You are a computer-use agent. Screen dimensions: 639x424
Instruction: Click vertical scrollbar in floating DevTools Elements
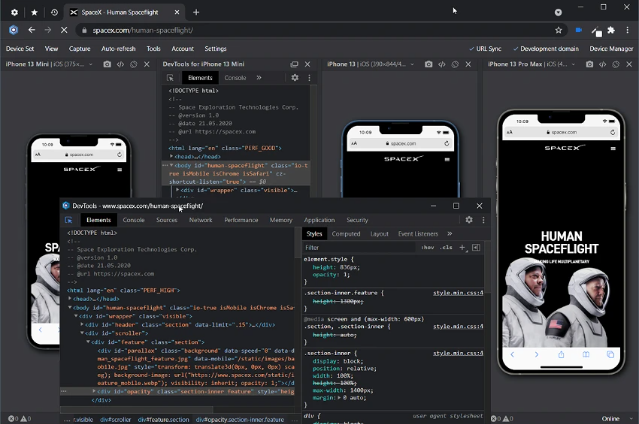pos(298,245)
